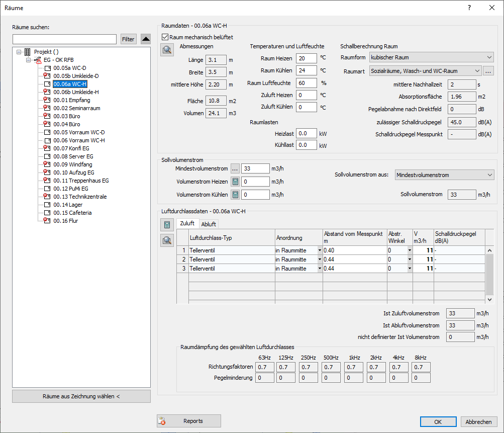
Task: Click calculator icon for Volumenstrom Heizen
Action: point(235,182)
